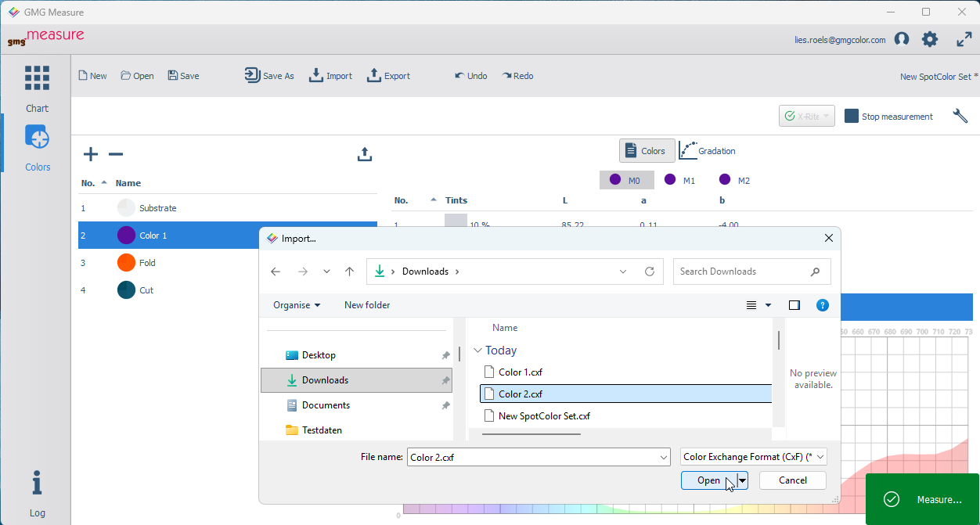Select Downloads in navigation pane

pos(357,380)
